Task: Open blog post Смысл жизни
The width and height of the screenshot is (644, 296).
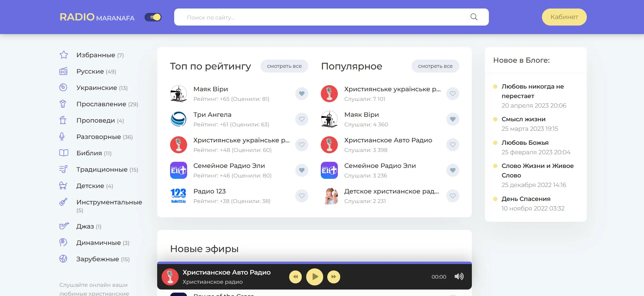Action: click(x=523, y=119)
